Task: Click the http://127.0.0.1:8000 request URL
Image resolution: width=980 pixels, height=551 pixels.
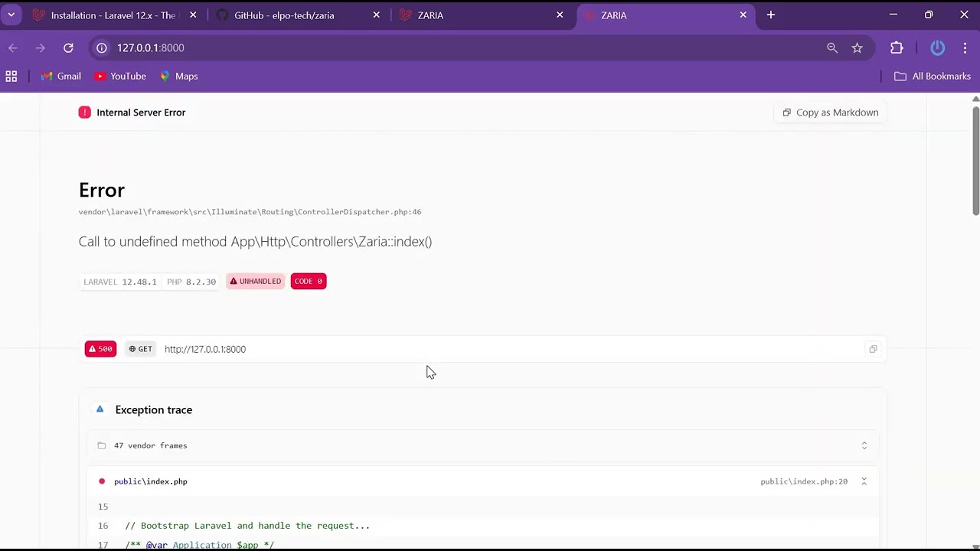Action: [205, 349]
